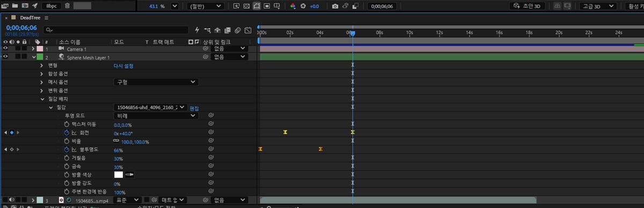This screenshot has width=644, height=208.
Task: Click the +0.0 exposure value
Action: 314,6
